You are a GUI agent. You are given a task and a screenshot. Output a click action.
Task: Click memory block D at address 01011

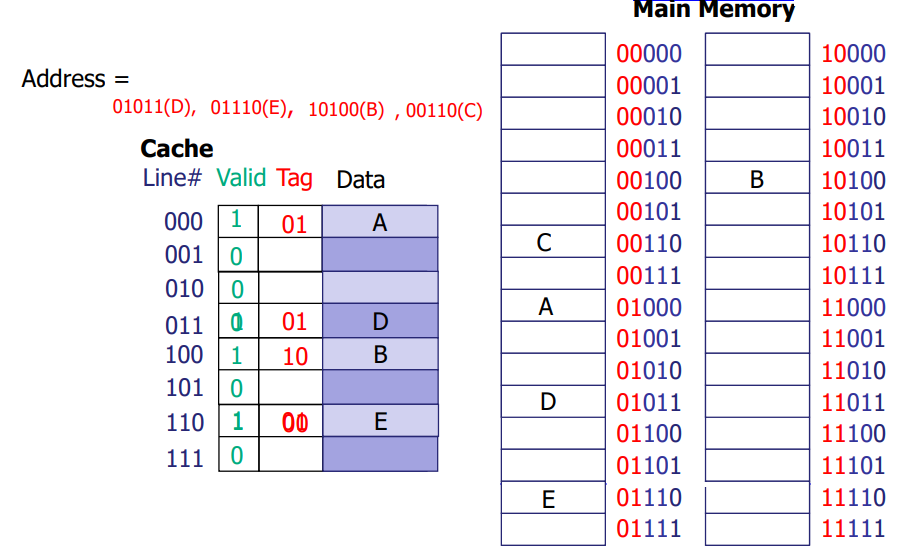pos(553,401)
